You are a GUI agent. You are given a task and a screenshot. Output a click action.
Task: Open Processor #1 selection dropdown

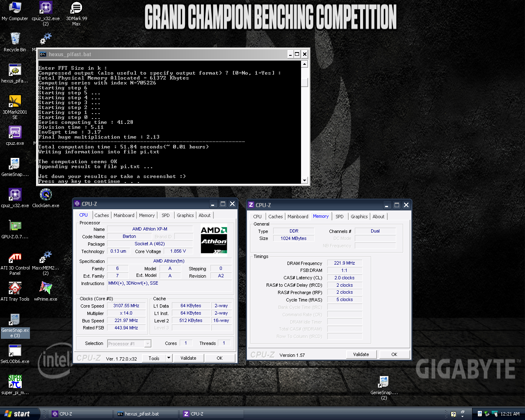point(129,344)
